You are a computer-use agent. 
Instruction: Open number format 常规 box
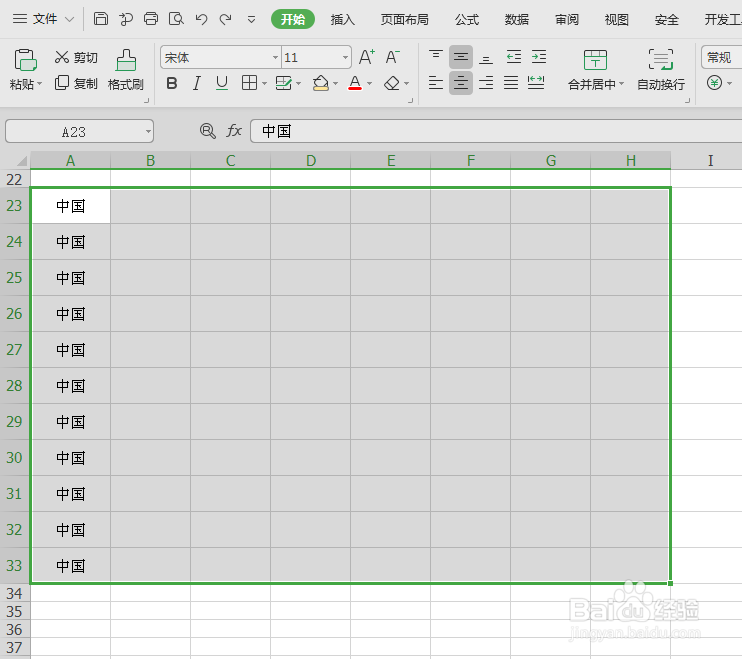(x=721, y=57)
